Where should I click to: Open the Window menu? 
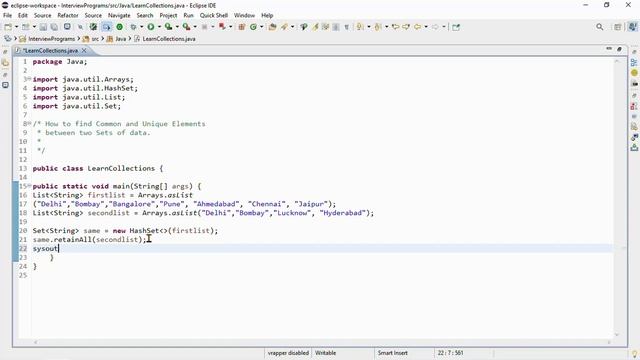(x=244, y=16)
